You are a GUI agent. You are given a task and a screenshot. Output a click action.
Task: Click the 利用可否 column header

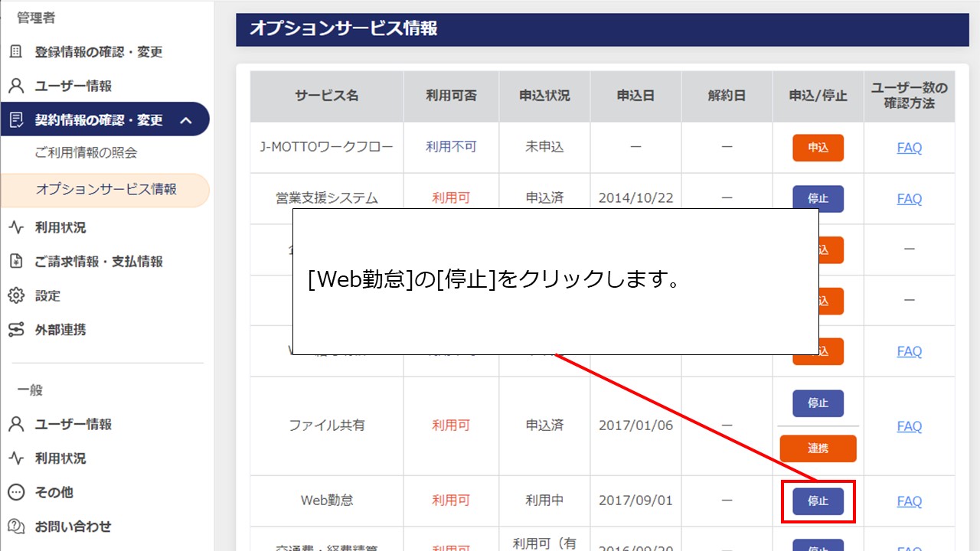coord(451,96)
